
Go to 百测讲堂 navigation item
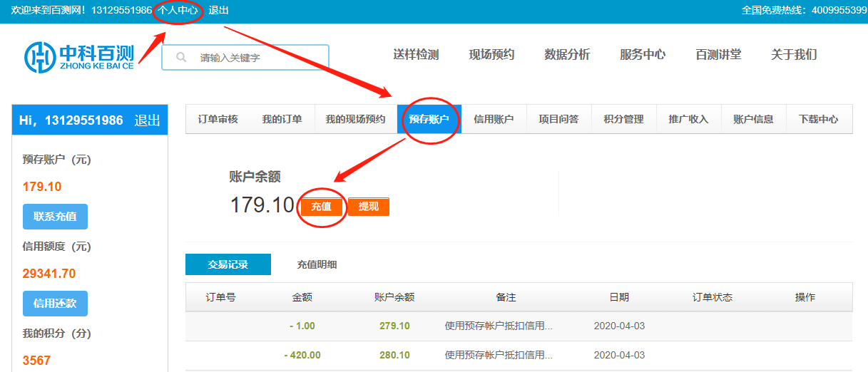(718, 55)
